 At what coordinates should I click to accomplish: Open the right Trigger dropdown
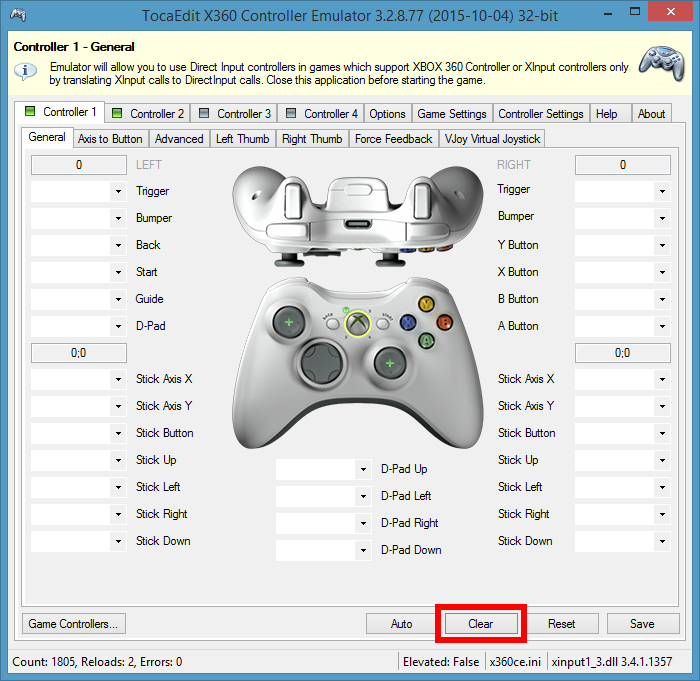pyautogui.click(x=662, y=192)
